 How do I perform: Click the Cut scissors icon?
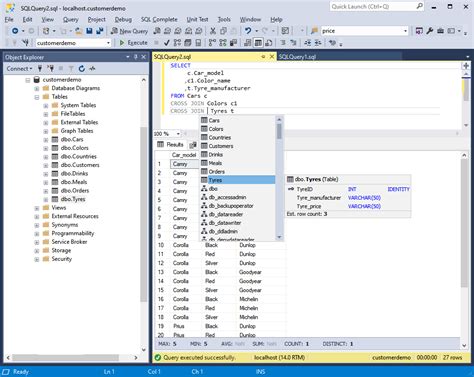click(x=213, y=31)
